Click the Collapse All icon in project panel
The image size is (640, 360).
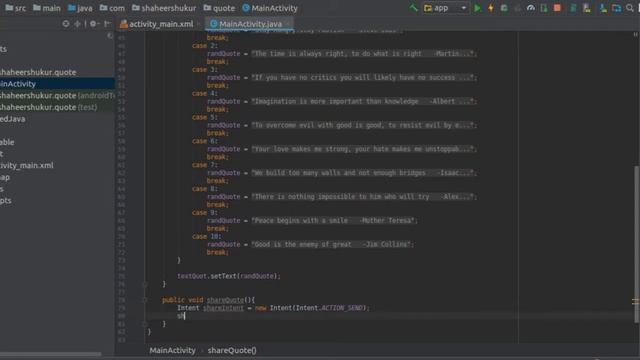(x=77, y=24)
